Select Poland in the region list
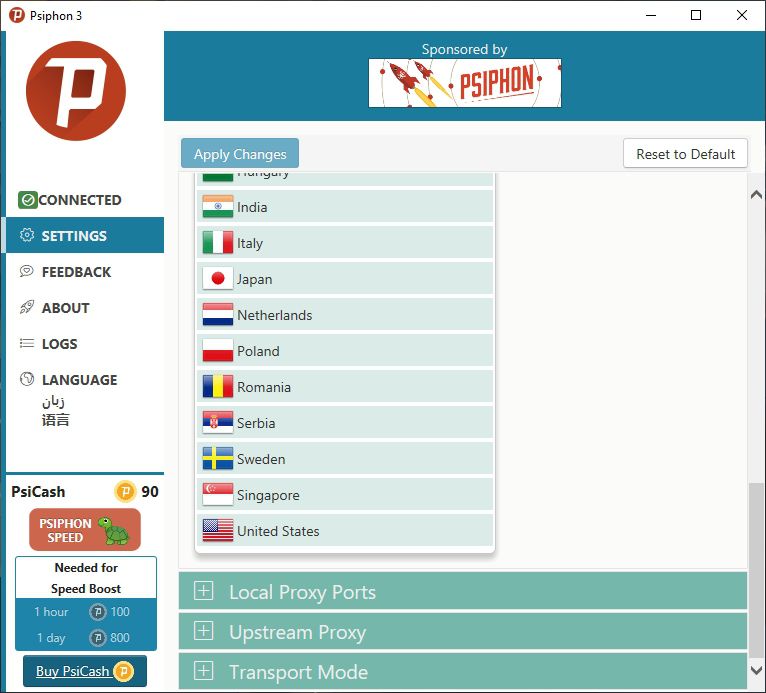Image resolution: width=766 pixels, height=693 pixels. tap(345, 351)
